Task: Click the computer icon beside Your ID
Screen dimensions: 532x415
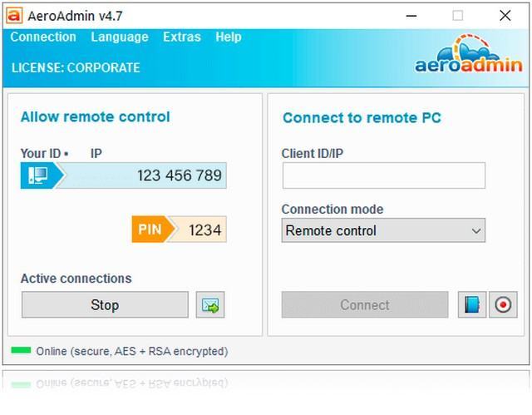Action: click(38, 175)
